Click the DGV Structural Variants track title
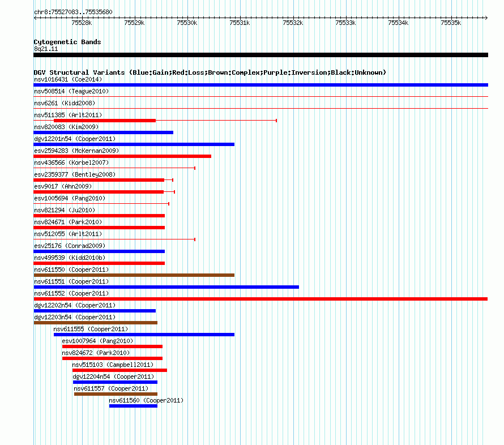Viewport: 504px width, 445px height. (x=210, y=72)
